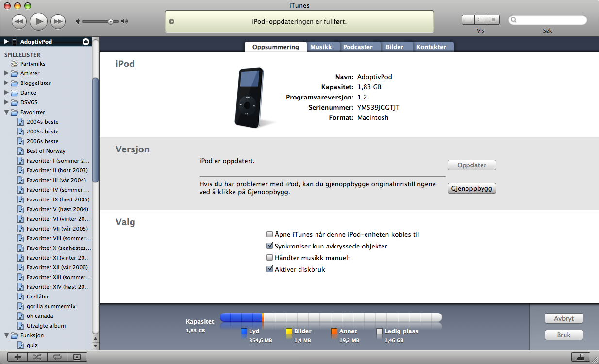Click the orange Annet color swatch
Screen dimensions: 599x364
[334, 332]
